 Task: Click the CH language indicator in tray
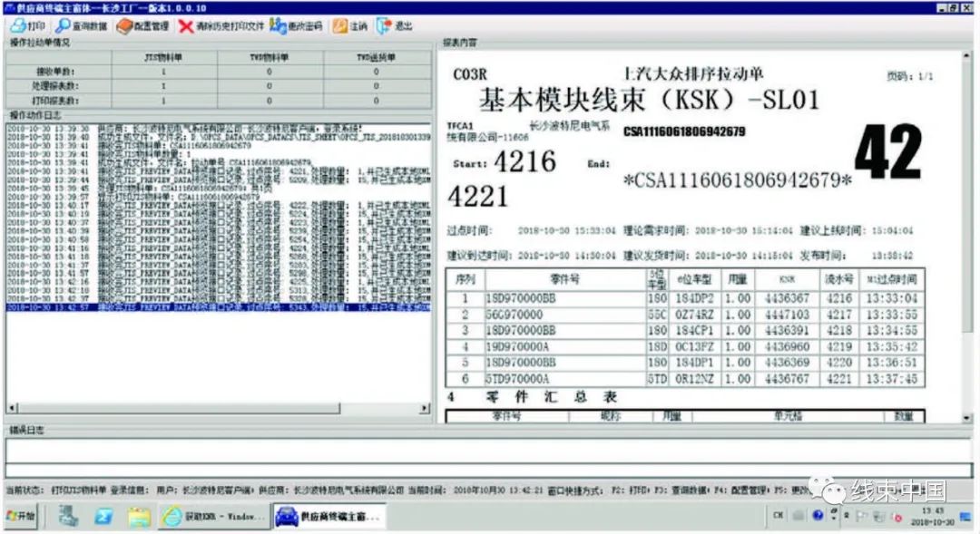[x=779, y=516]
